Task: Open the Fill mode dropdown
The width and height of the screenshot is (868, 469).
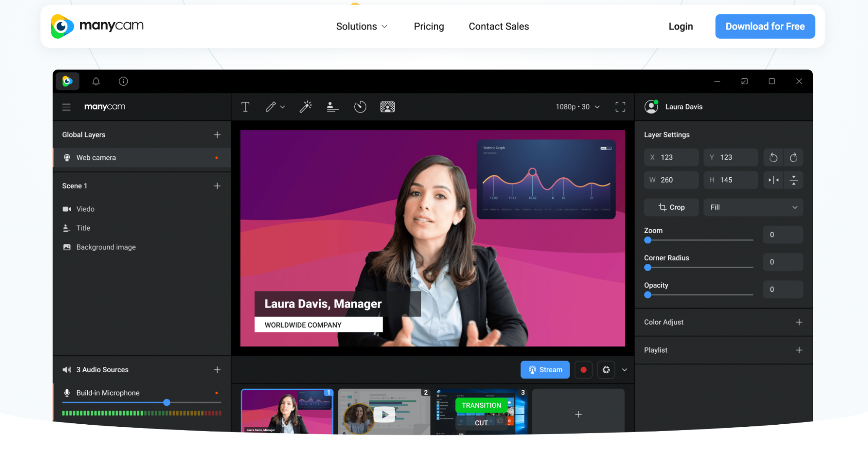Action: 753,207
